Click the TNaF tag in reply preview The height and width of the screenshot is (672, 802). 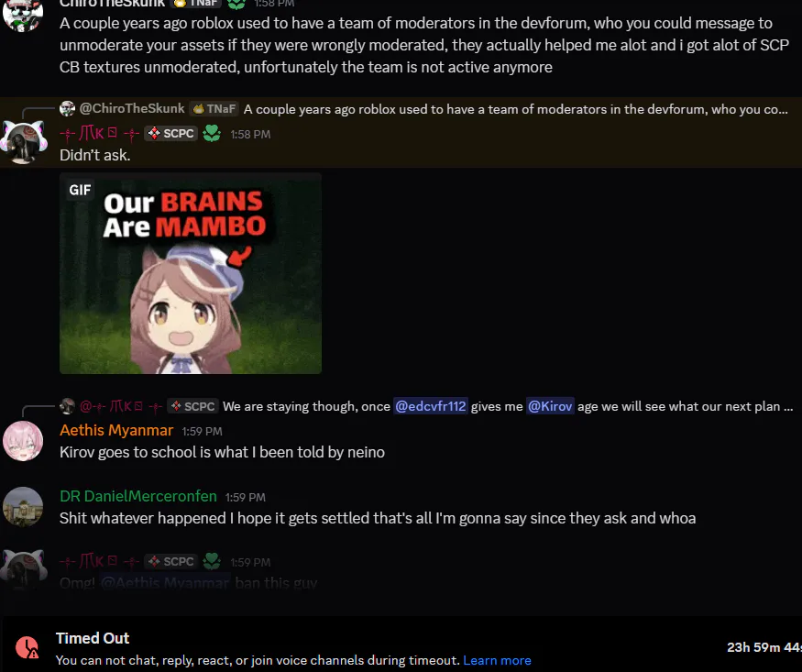[x=214, y=108]
